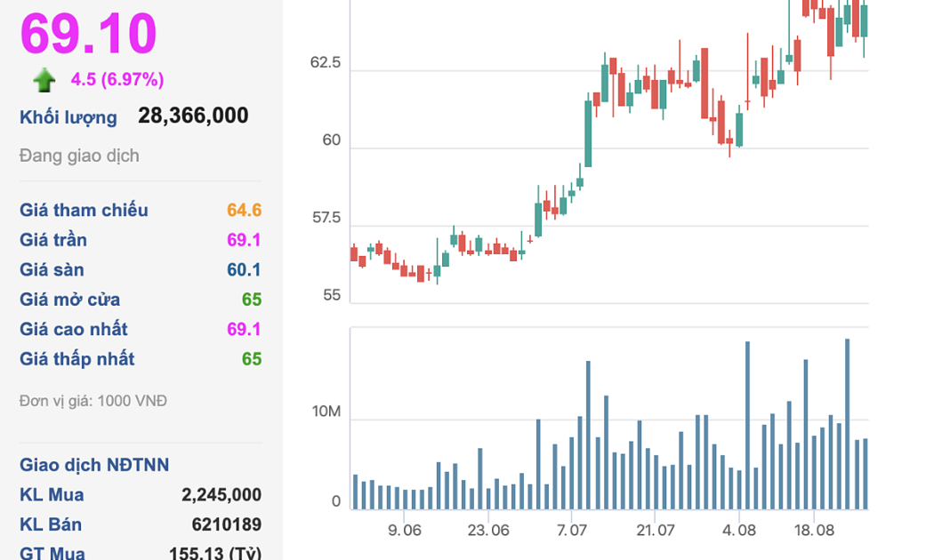Click the 23.06 date on the chart axis

[x=488, y=530]
